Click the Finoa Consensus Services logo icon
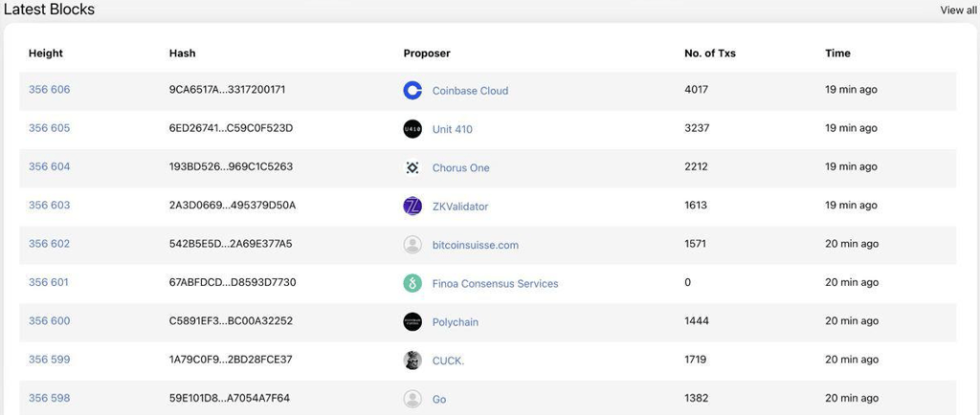Image resolution: width=980 pixels, height=415 pixels. tap(412, 283)
